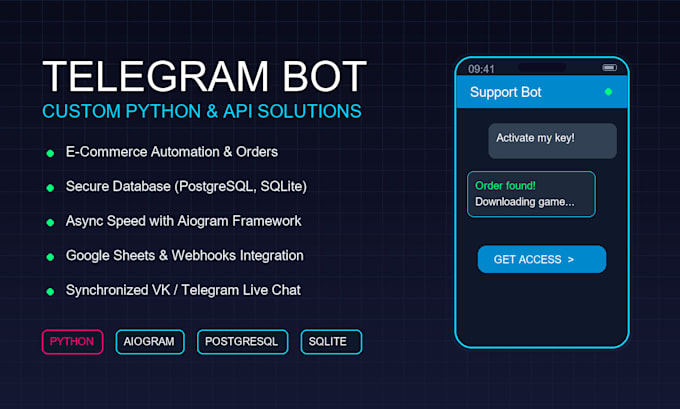Screen dimensions: 680x409
Task: Click the PYTHON tag badge
Action: 72,342
